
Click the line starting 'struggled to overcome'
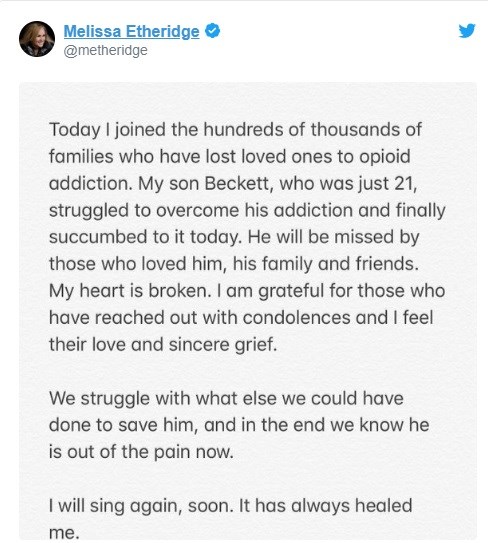click(247, 211)
